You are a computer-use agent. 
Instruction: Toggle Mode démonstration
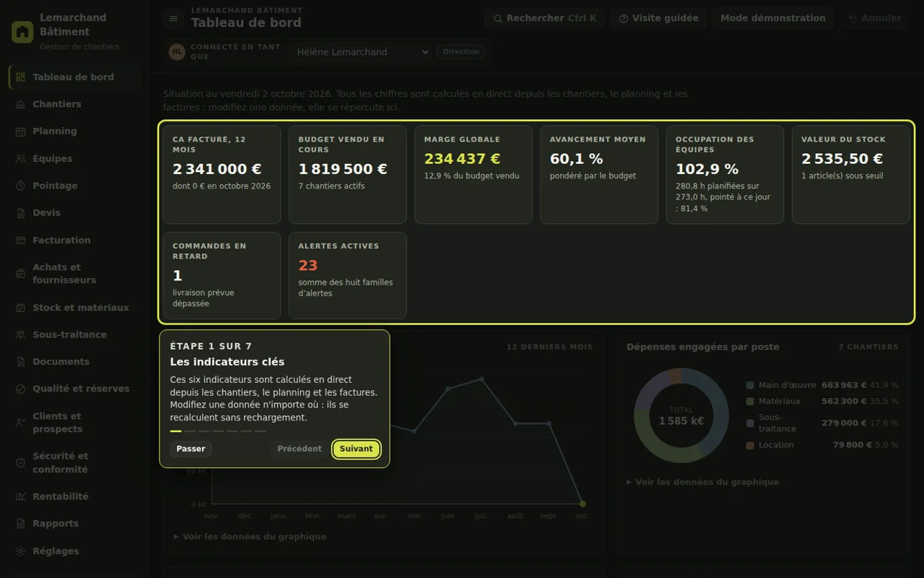pos(772,18)
